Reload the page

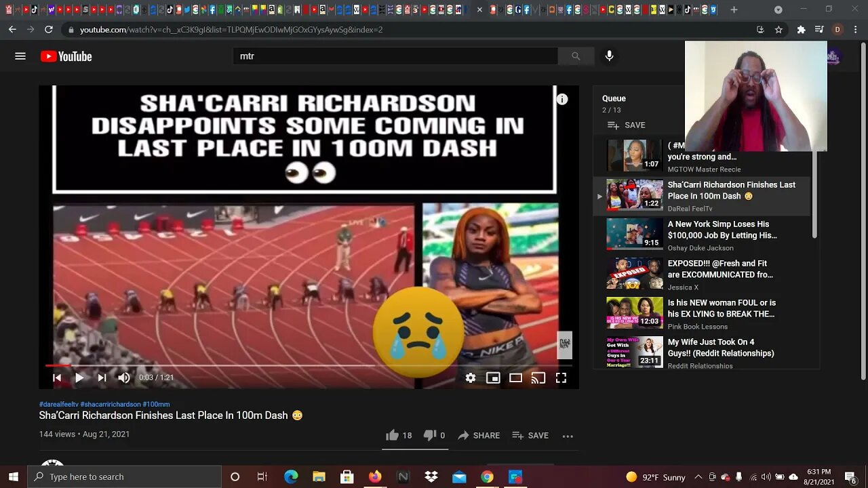point(49,30)
